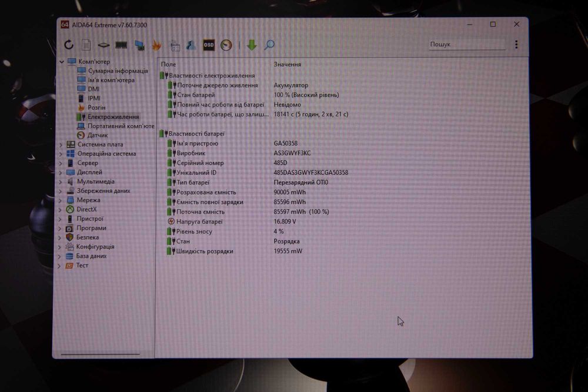Expand the Конфігурація node
Screen dimensions: 588x392
click(59, 247)
